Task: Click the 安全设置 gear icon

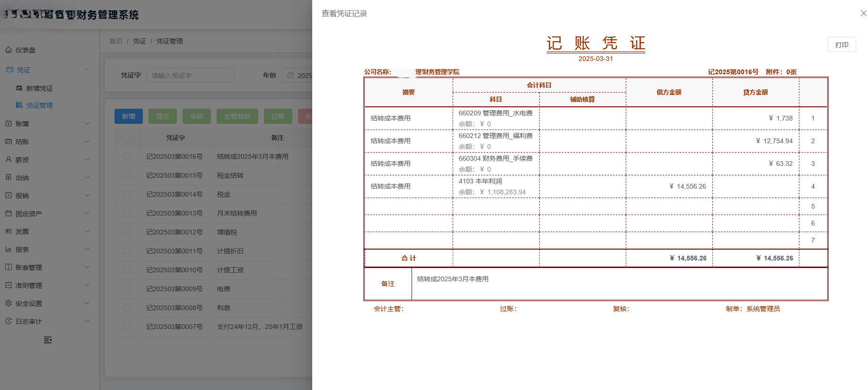Action: 9,303
